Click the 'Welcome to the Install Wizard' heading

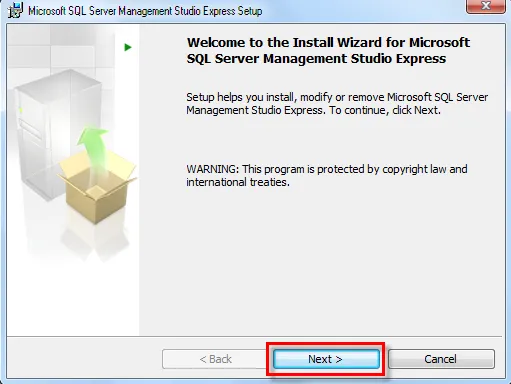pyautogui.click(x=328, y=50)
